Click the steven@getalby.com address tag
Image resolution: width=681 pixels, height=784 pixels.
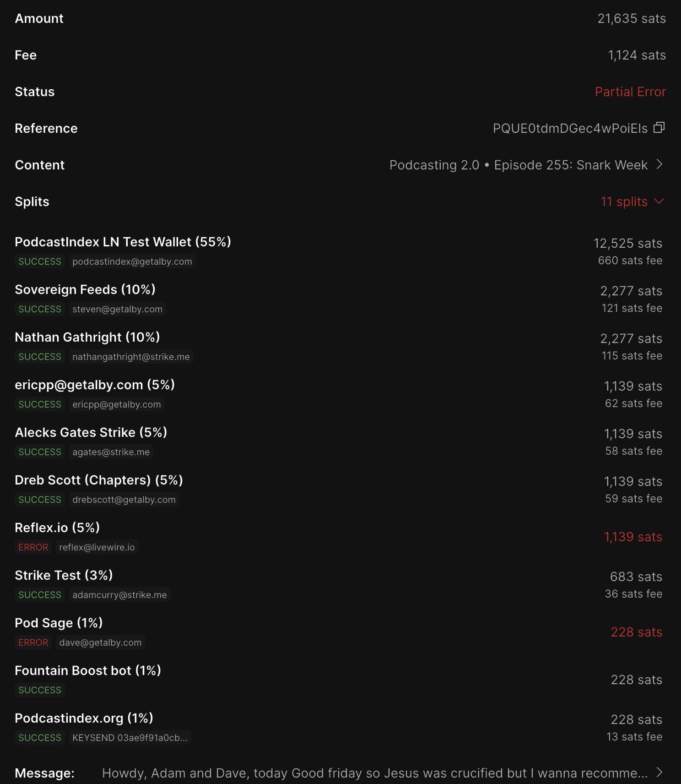click(117, 309)
